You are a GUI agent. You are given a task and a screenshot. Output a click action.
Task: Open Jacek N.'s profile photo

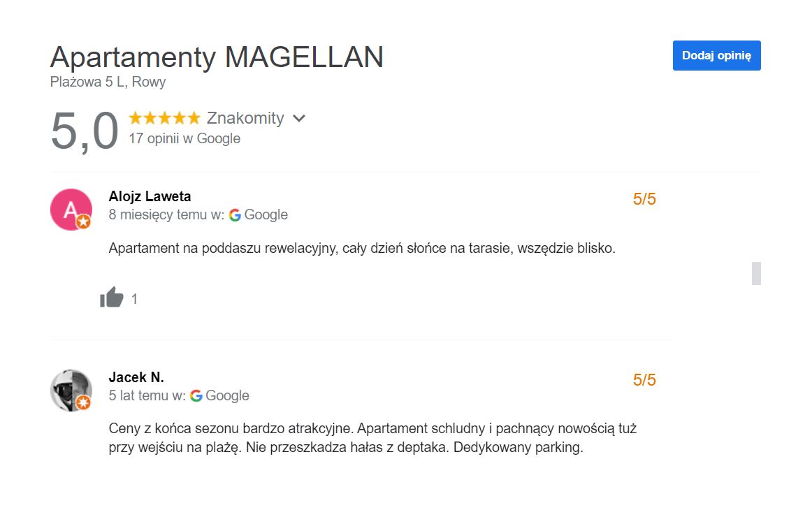70,389
